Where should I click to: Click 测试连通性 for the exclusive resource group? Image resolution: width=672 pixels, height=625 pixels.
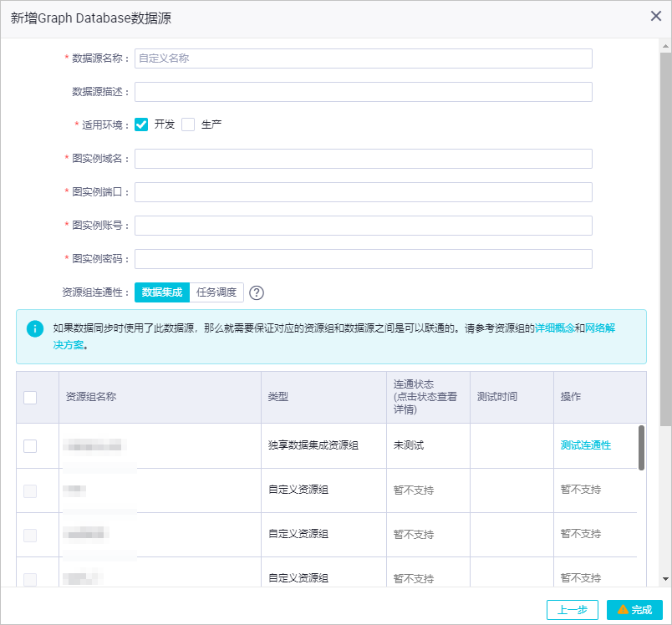point(585,445)
